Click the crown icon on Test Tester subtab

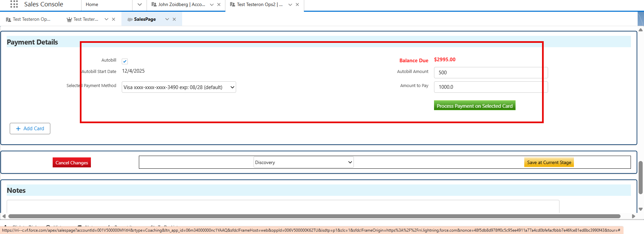[x=69, y=19]
